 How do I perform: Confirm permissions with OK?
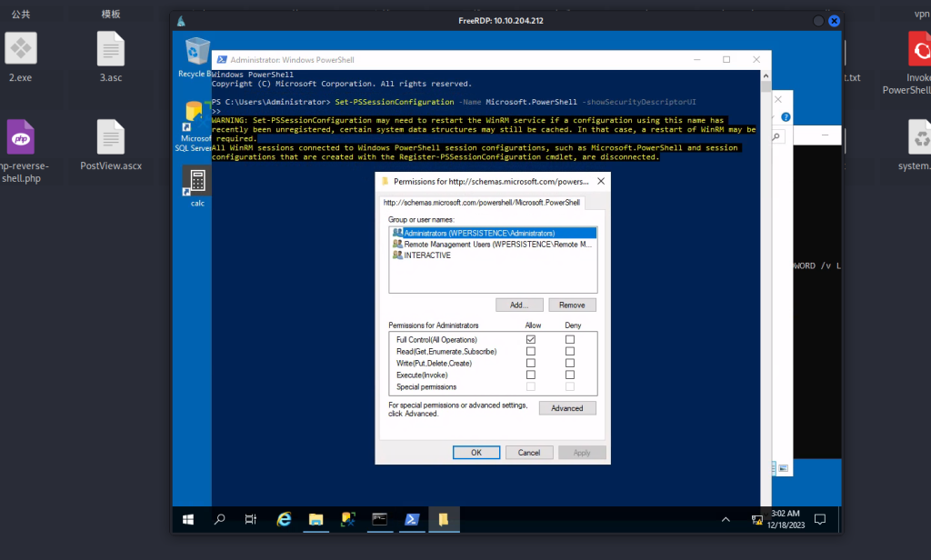tap(476, 453)
